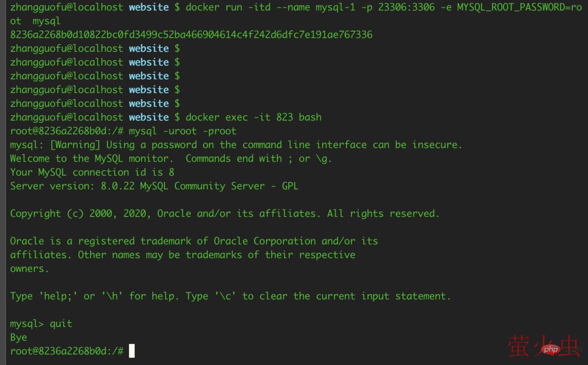The width and height of the screenshot is (588, 365).
Task: Click the "Oracle is a registered trademark" line
Action: [194, 241]
